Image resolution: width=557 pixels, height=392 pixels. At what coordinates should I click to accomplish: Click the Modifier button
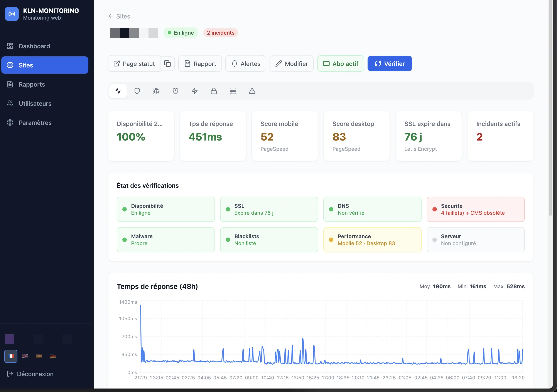[x=292, y=64]
